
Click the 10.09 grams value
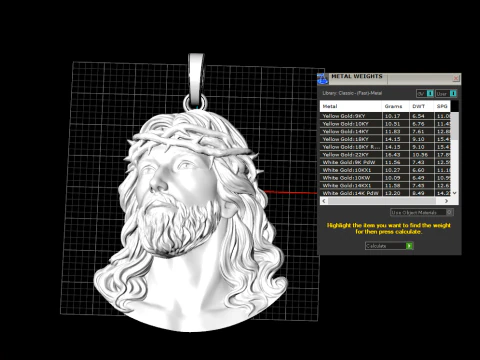point(392,178)
